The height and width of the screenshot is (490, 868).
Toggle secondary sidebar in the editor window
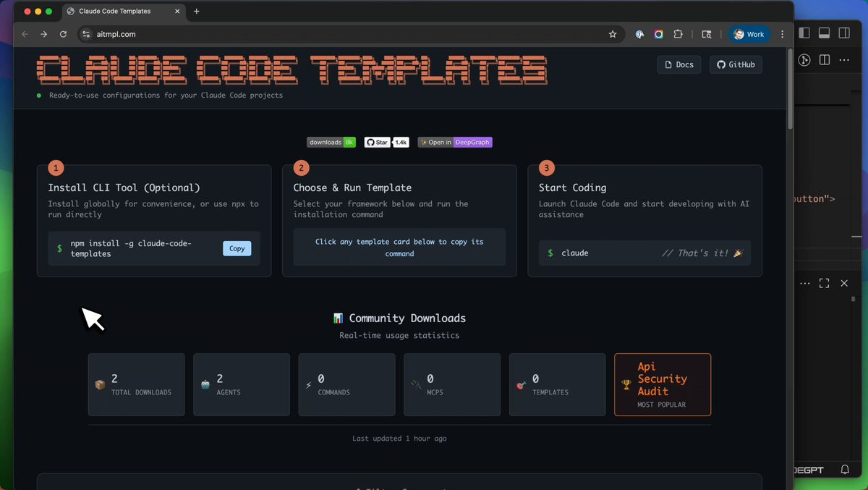pyautogui.click(x=844, y=33)
